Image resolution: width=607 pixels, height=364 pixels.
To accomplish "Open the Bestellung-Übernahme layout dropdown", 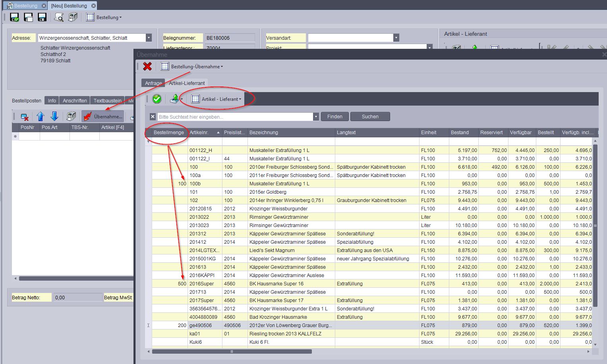I will click(191, 66).
